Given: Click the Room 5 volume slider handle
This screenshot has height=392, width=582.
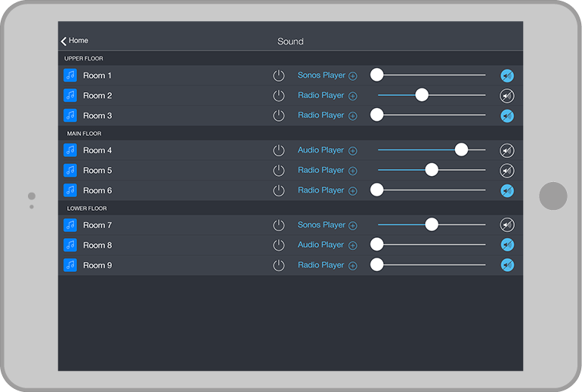Looking at the screenshot, I should [432, 170].
